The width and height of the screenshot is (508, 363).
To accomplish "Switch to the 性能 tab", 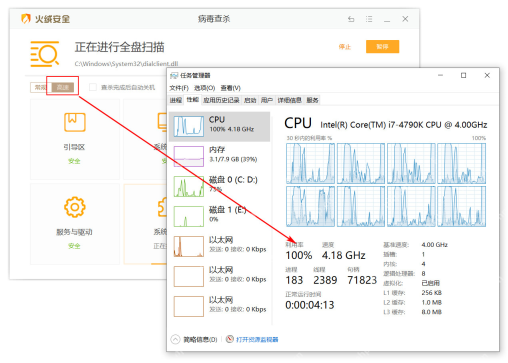I will click(192, 99).
